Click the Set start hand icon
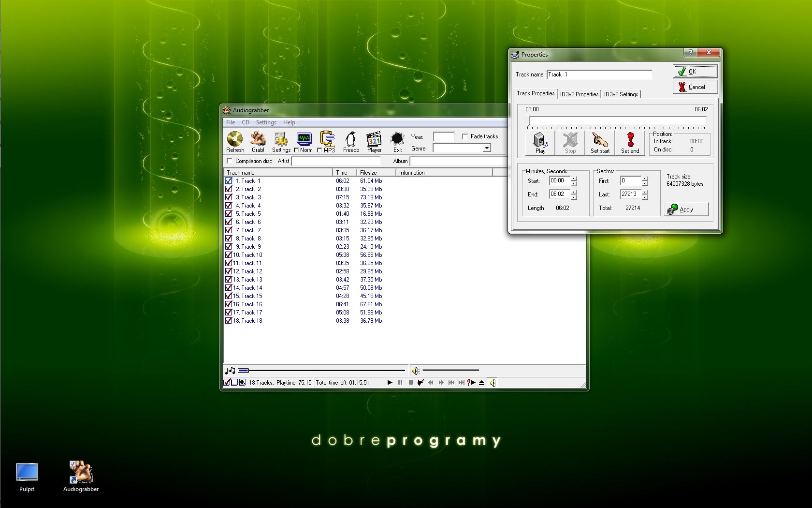 [600, 140]
